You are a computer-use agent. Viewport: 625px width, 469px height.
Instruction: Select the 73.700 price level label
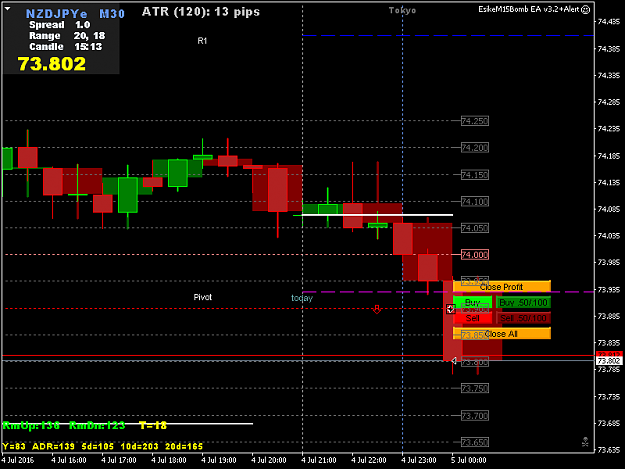pos(474,416)
